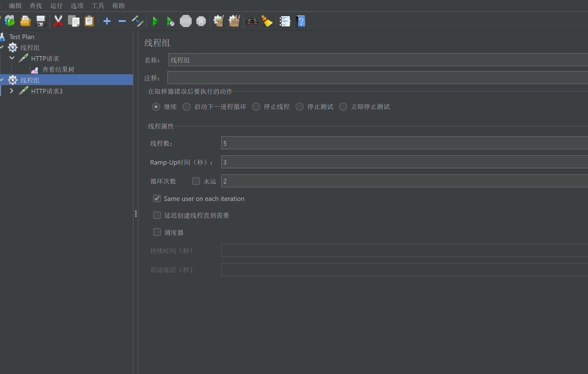
Task: Click the Open file folder icon
Action: tap(25, 21)
